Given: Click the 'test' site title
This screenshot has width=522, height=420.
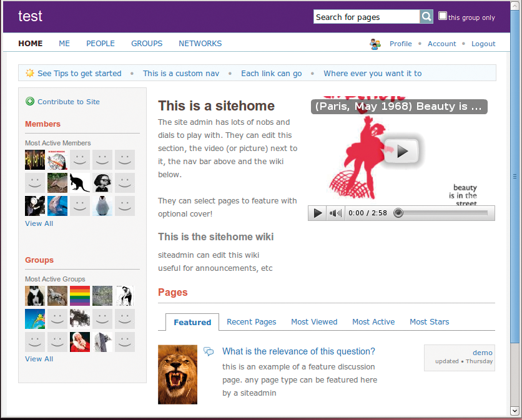Looking at the screenshot, I should [x=31, y=16].
